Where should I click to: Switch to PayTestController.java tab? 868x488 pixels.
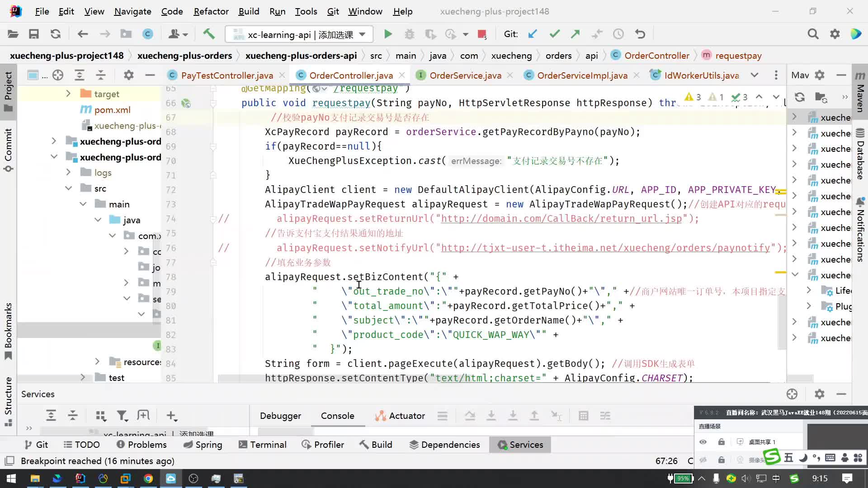tap(226, 75)
